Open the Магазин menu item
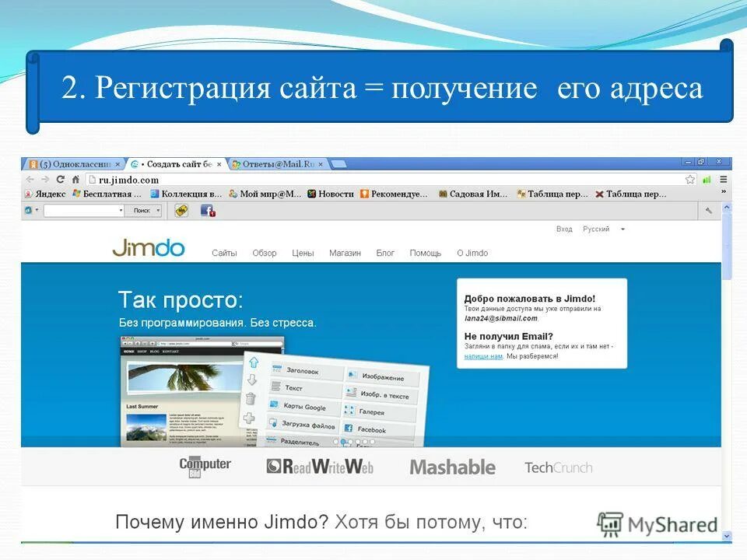The image size is (747, 560). pos(345,253)
